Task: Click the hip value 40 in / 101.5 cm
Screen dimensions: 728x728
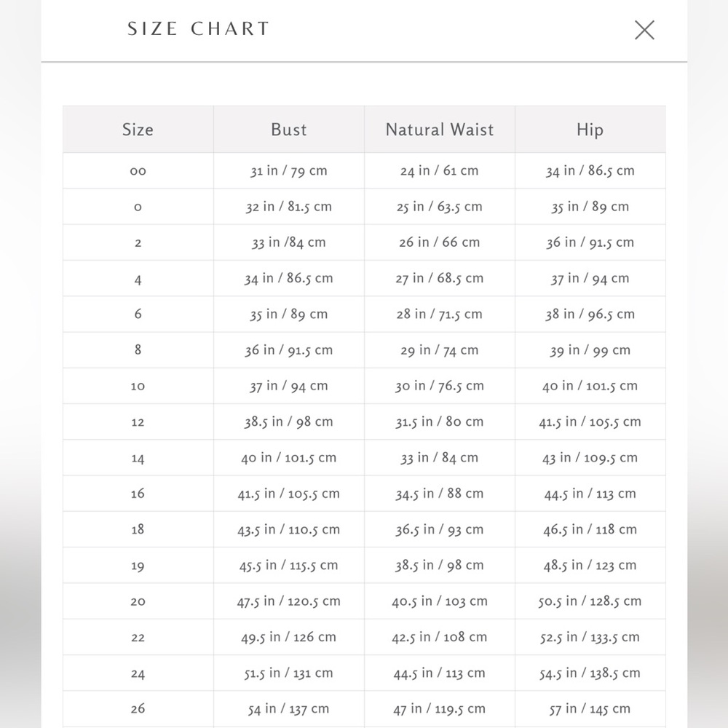Action: pos(590,387)
